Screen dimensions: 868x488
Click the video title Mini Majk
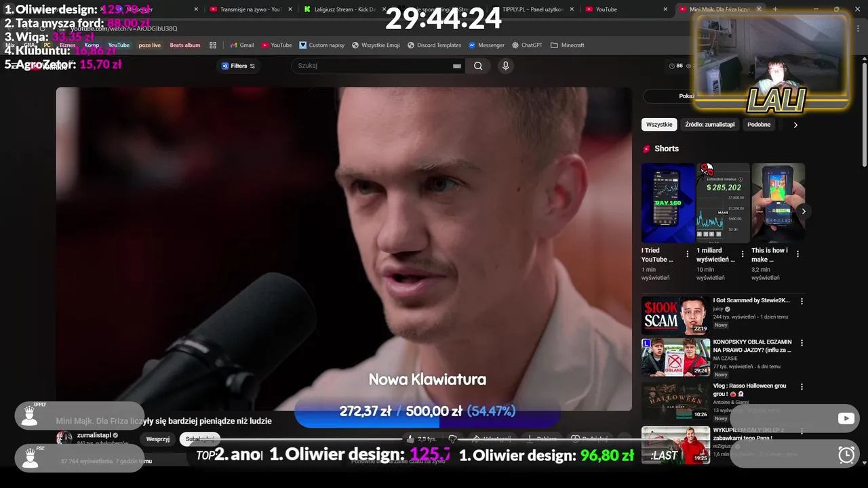coord(163,421)
